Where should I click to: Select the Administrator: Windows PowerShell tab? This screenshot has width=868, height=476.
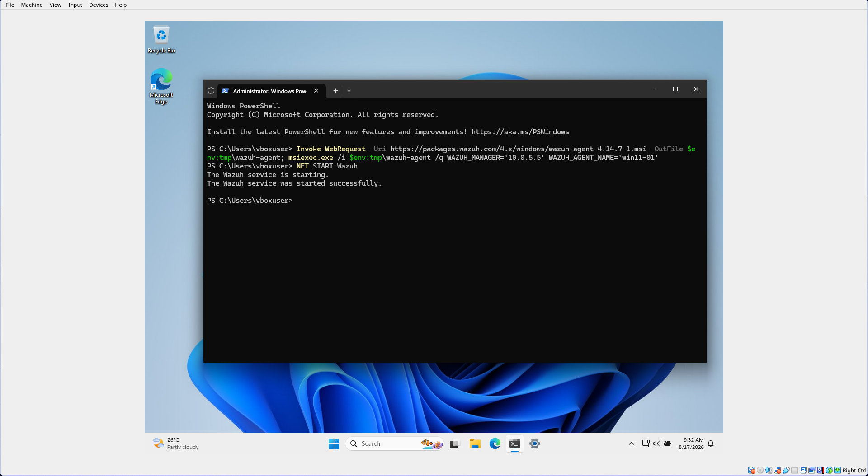coord(270,91)
